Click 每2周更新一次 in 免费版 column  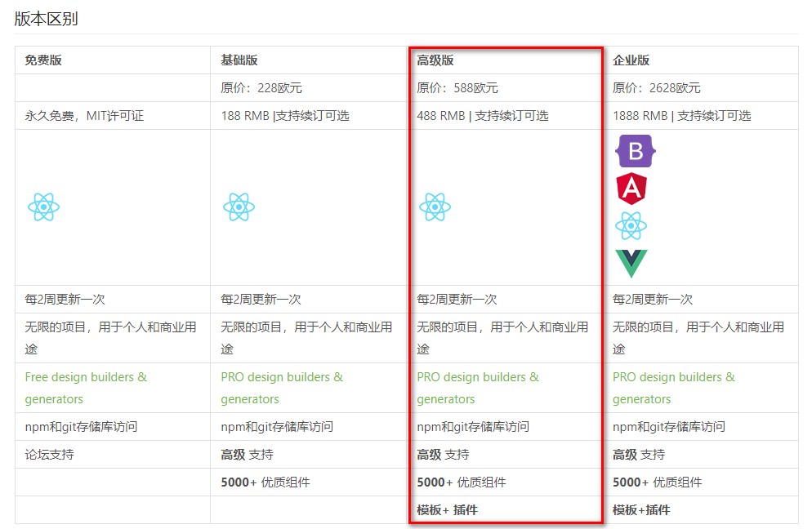click(65, 299)
